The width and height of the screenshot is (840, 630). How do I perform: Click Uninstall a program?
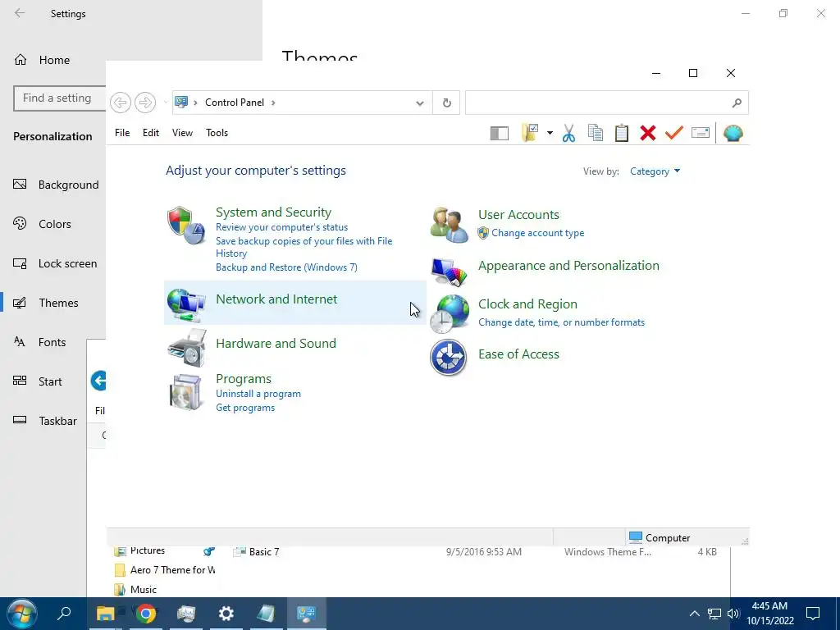[x=258, y=394]
